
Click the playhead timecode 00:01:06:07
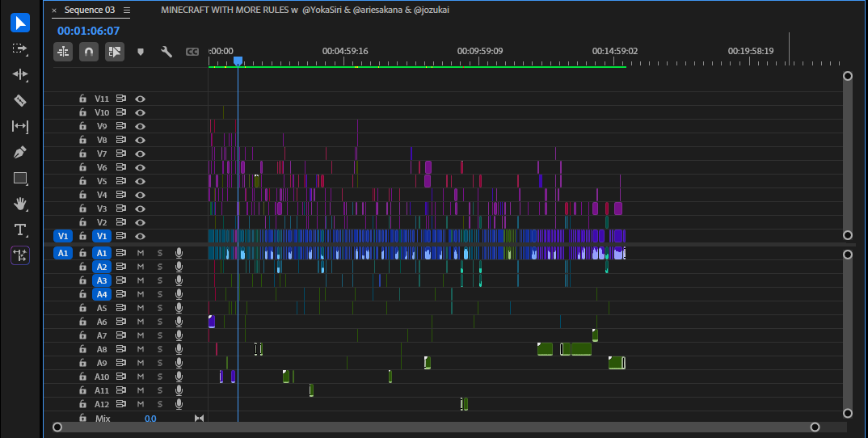point(89,31)
